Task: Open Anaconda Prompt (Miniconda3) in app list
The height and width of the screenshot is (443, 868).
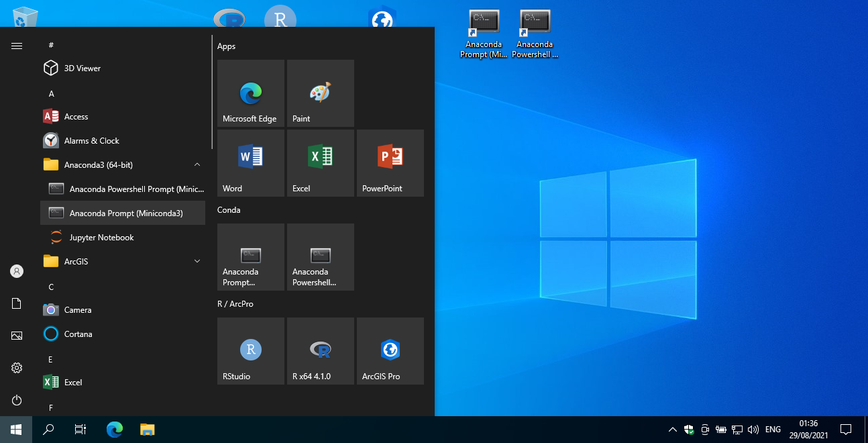Action: click(x=125, y=213)
